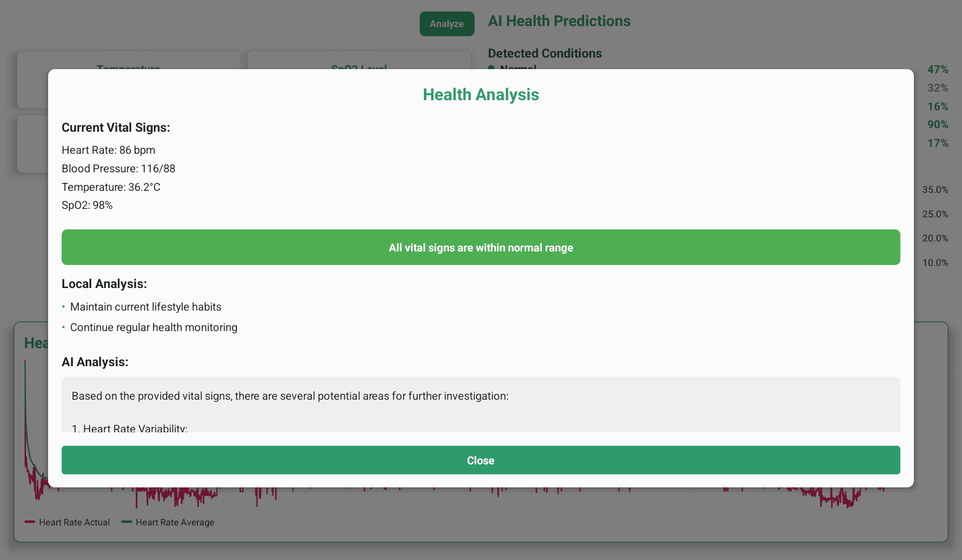Select the Temperature: 36.2°C reading

[111, 187]
